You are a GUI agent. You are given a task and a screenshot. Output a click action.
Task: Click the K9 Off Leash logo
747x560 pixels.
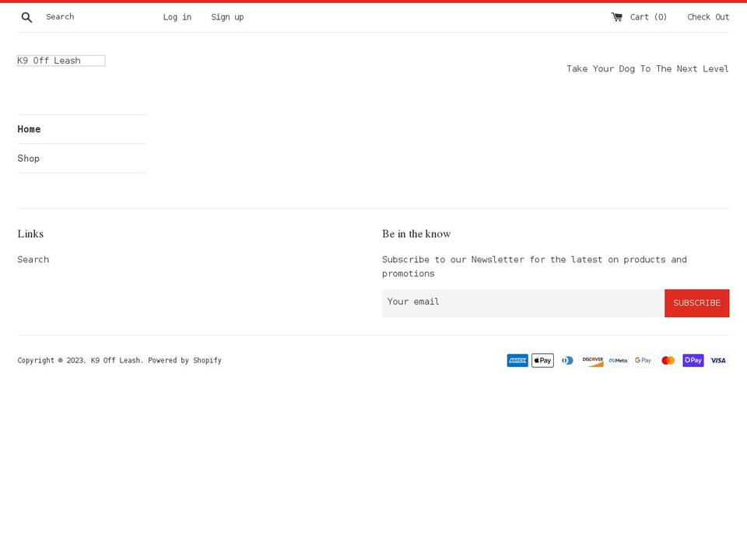click(61, 61)
